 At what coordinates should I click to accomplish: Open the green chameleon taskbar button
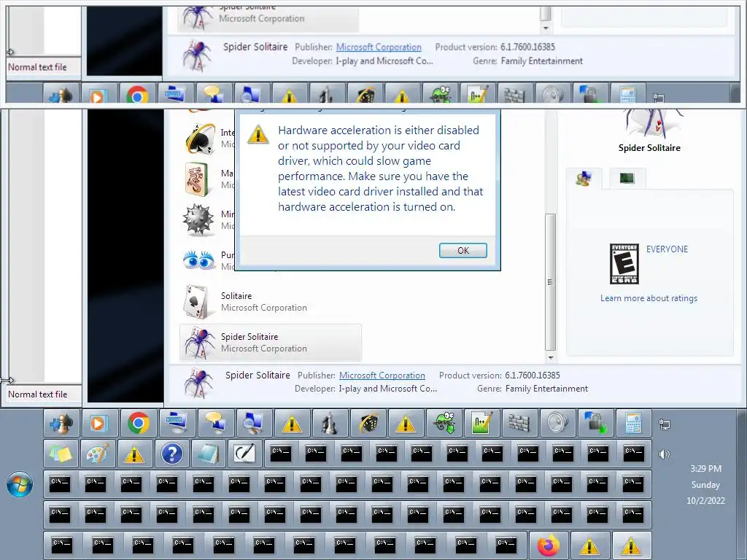click(444, 423)
